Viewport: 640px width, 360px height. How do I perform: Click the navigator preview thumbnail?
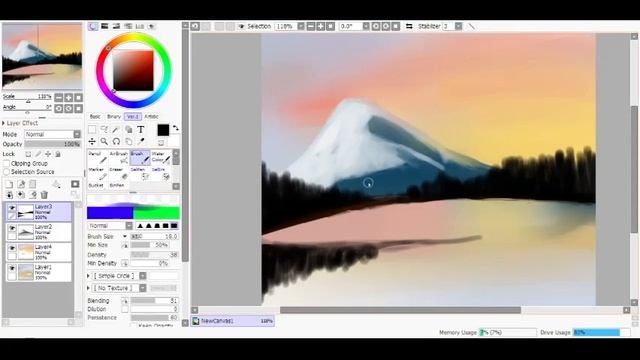pyautogui.click(x=42, y=56)
